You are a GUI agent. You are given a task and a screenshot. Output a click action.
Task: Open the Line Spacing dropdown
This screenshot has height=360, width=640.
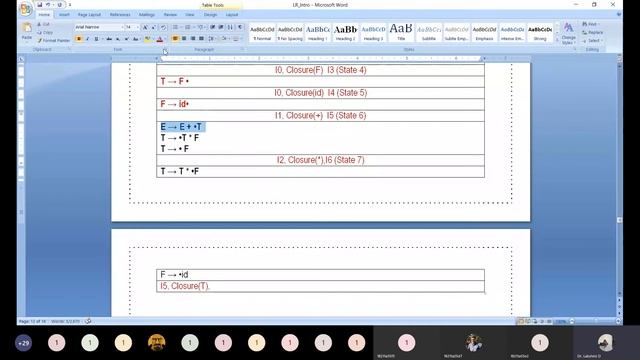[212, 39]
